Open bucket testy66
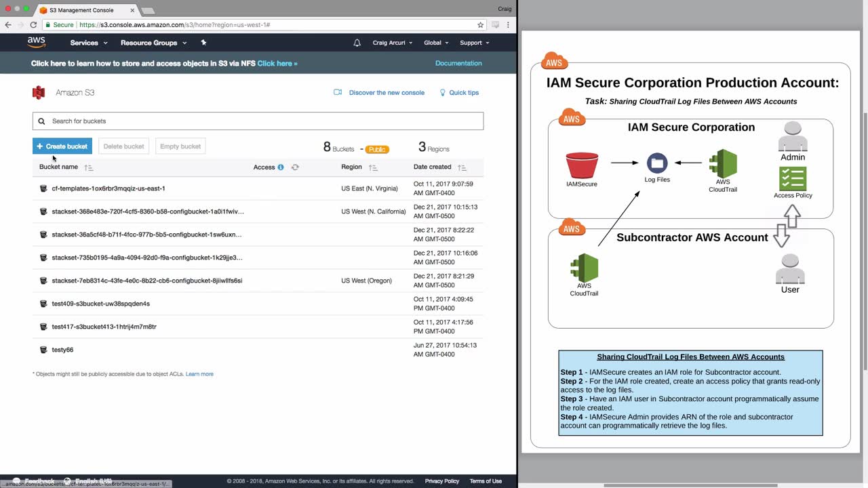Screen dimensions: 868x488 tap(62, 350)
